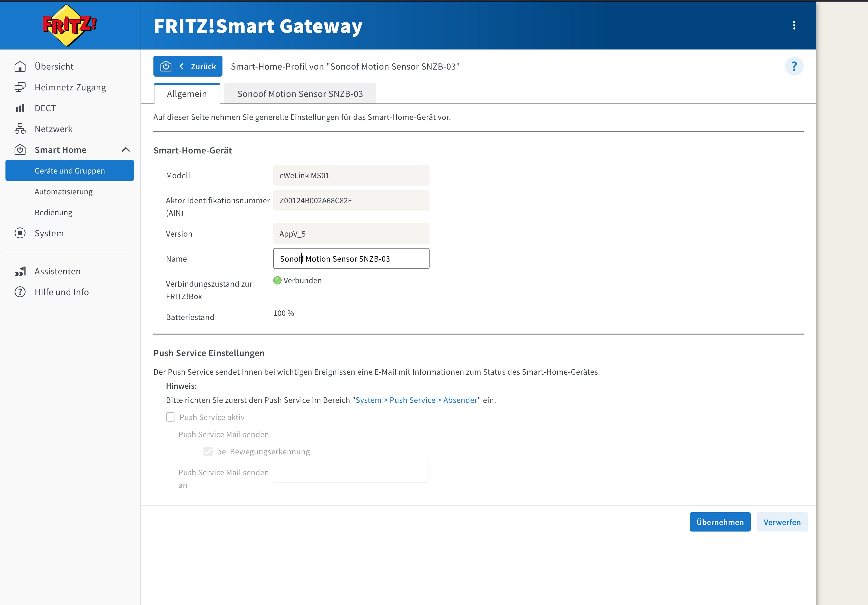The image size is (868, 605).
Task: Click the DECT signal bars icon
Action: [x=20, y=108]
